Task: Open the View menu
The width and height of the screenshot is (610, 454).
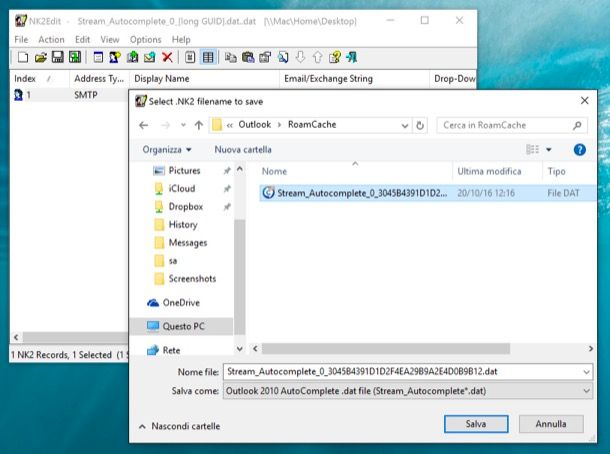Action: [x=110, y=40]
